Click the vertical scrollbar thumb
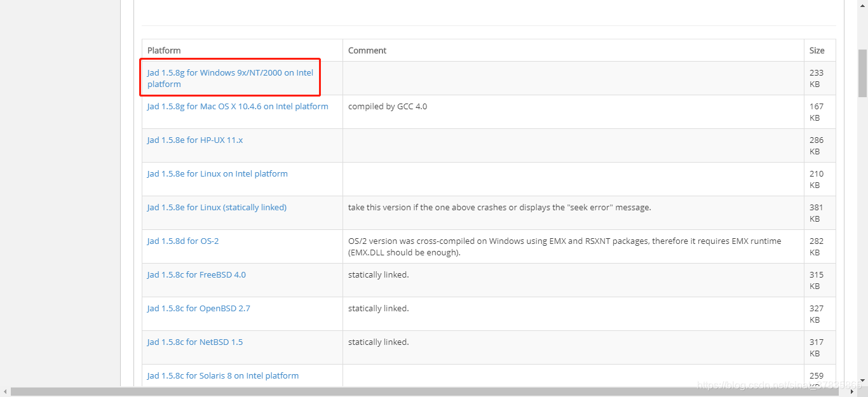This screenshot has width=868, height=397. click(x=862, y=73)
